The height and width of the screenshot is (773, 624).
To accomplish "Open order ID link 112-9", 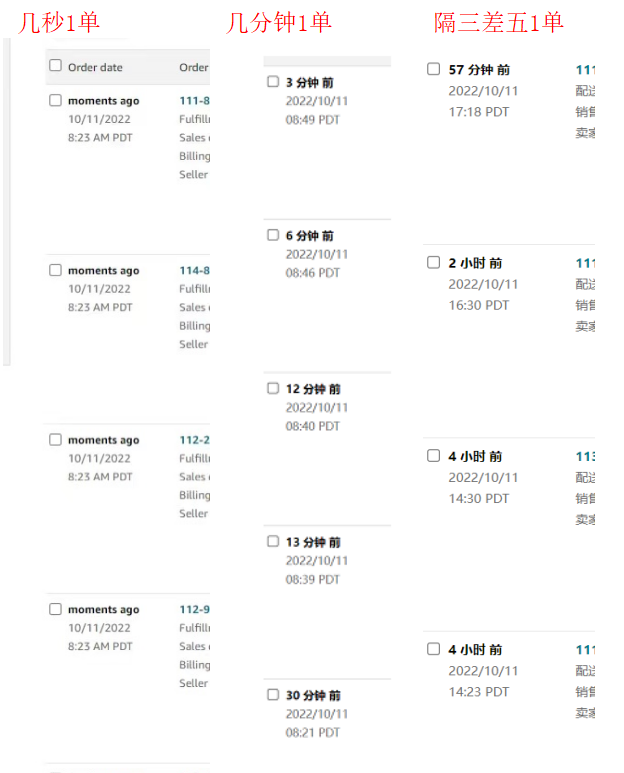I will click(195, 609).
